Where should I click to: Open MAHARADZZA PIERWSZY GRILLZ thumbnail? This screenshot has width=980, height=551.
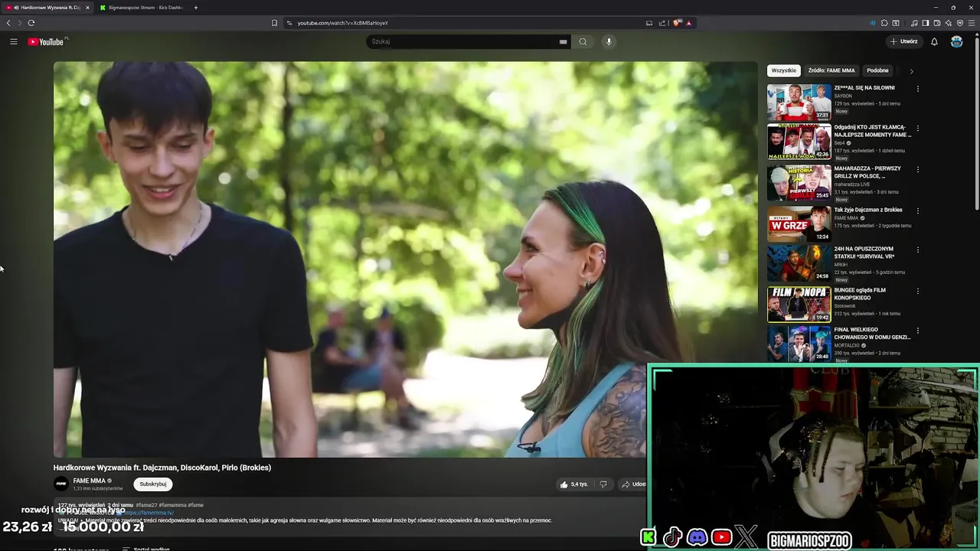coord(799,183)
